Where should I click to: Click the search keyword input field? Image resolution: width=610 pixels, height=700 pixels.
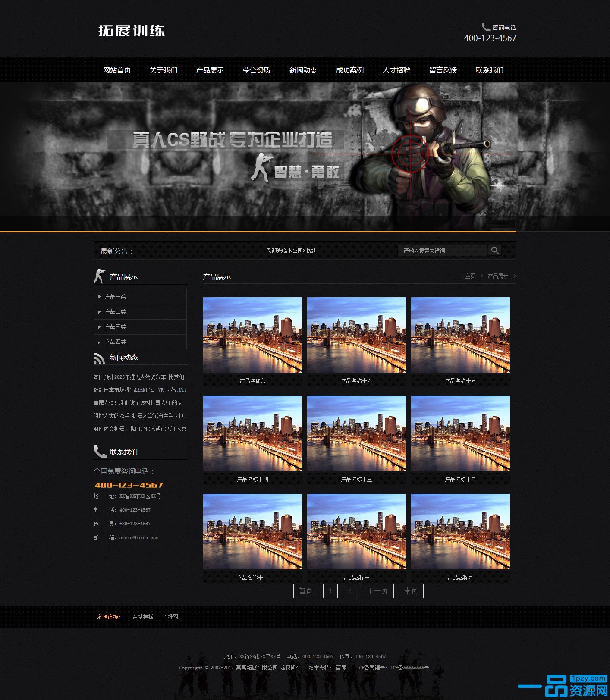tap(442, 251)
